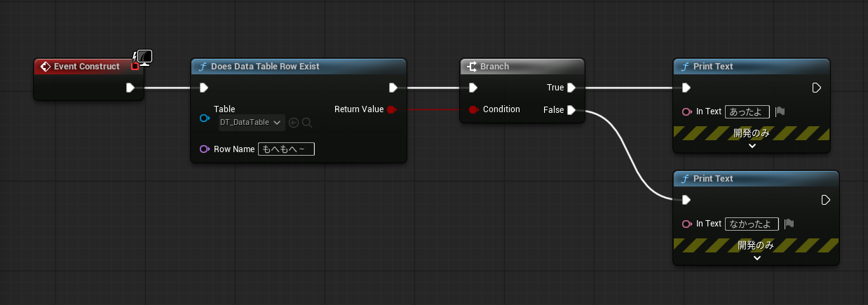Click the use-selected-asset arrow icon next to DT_DataTable
Image resolution: width=868 pixels, height=305 pixels.
click(x=294, y=123)
